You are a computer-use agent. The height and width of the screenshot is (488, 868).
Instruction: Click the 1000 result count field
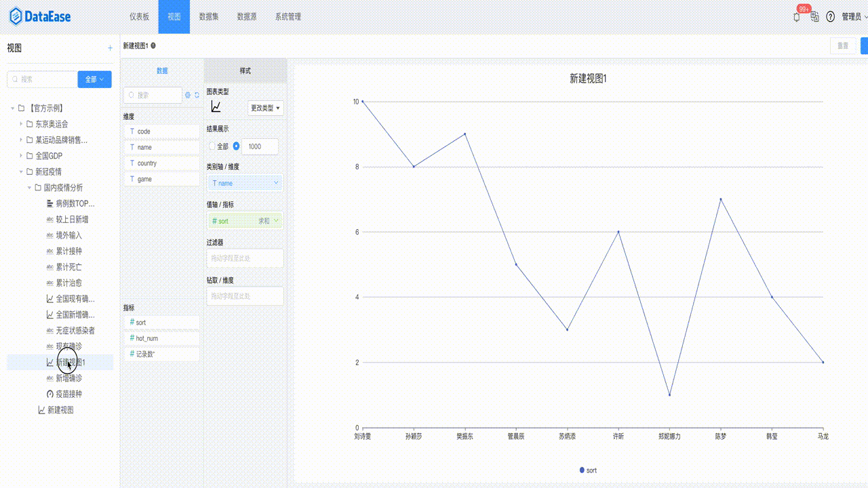click(x=260, y=146)
